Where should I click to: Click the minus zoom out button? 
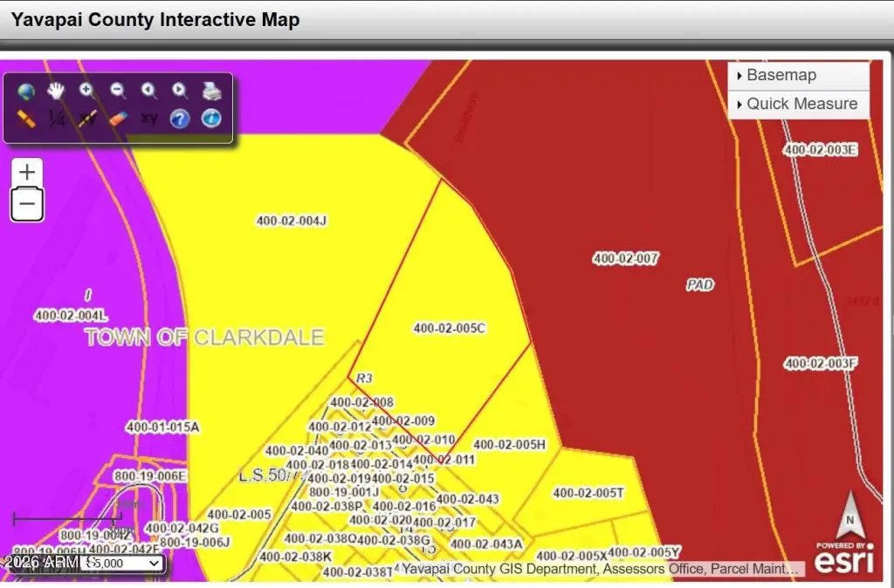27,204
